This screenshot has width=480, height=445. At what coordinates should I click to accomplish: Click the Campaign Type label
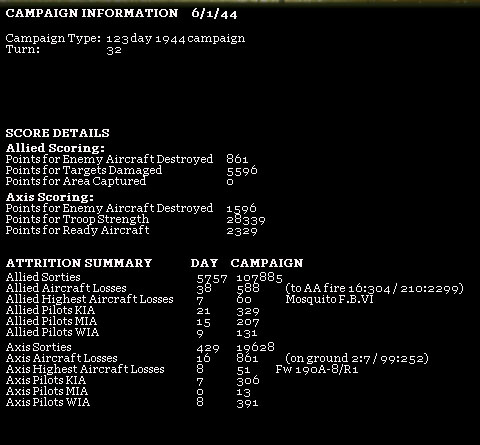53,39
